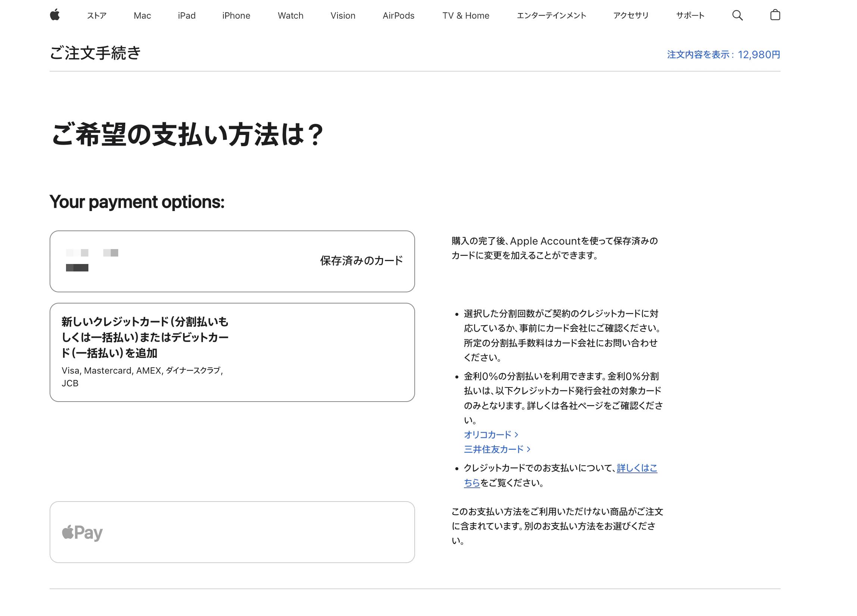Click the ご希望の支払い方法は？ heading
The height and width of the screenshot is (616, 857).
pyautogui.click(x=187, y=135)
